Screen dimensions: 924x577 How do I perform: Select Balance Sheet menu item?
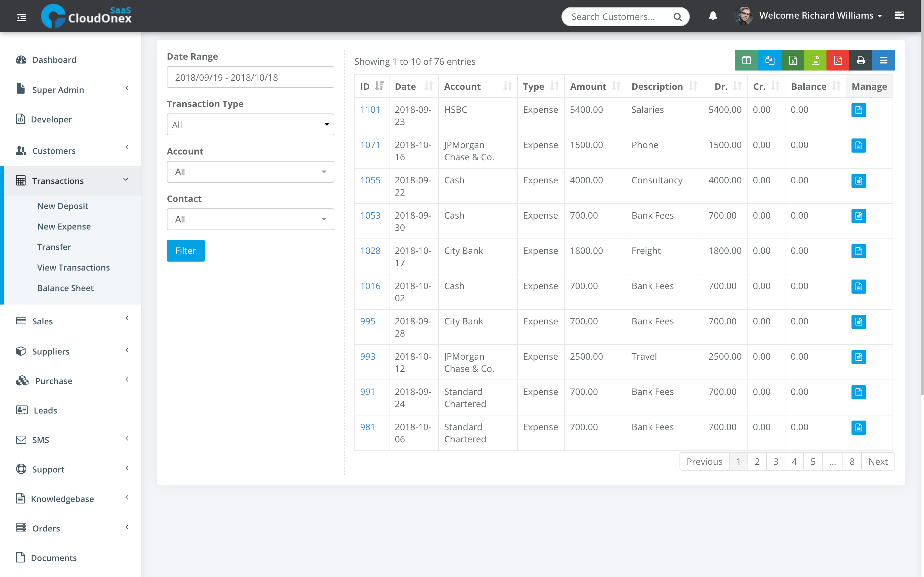click(65, 288)
